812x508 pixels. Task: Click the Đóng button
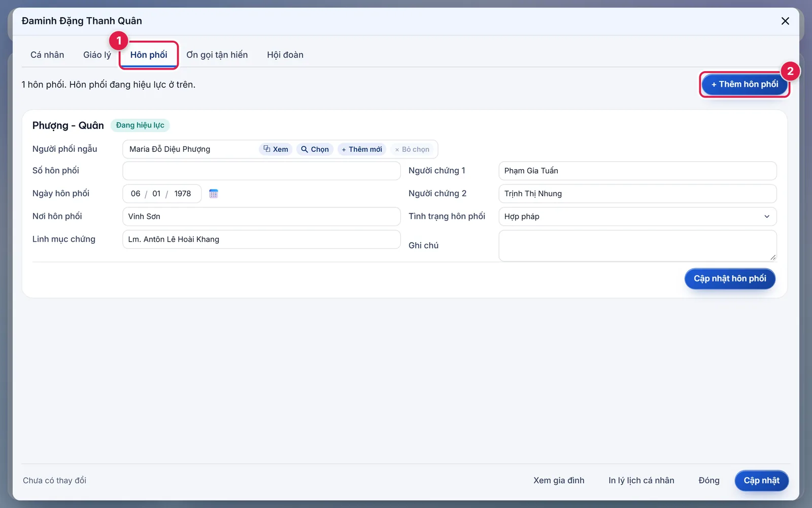pos(709,481)
